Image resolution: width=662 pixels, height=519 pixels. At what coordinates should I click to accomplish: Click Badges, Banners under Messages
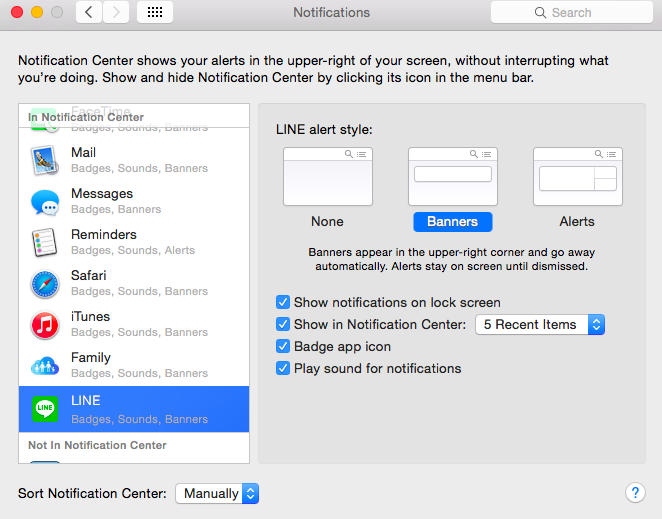click(116, 209)
